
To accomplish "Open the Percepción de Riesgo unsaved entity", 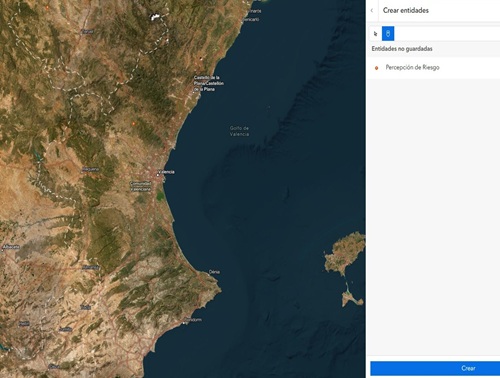I will 433,68.
